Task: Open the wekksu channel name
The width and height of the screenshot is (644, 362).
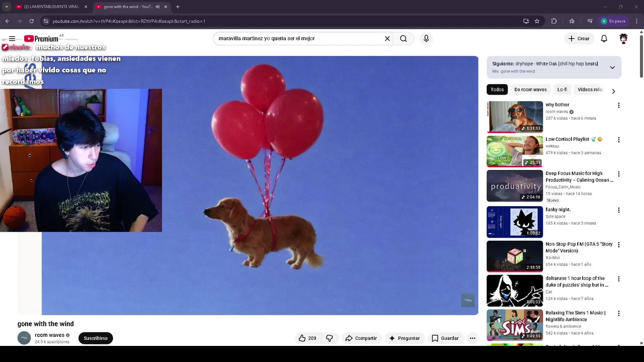Action: point(552,146)
